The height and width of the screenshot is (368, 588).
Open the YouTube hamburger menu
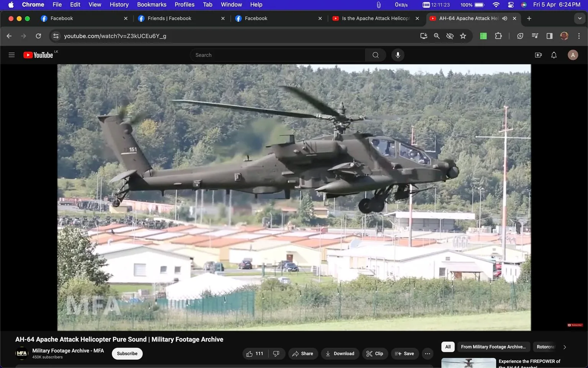(11, 54)
